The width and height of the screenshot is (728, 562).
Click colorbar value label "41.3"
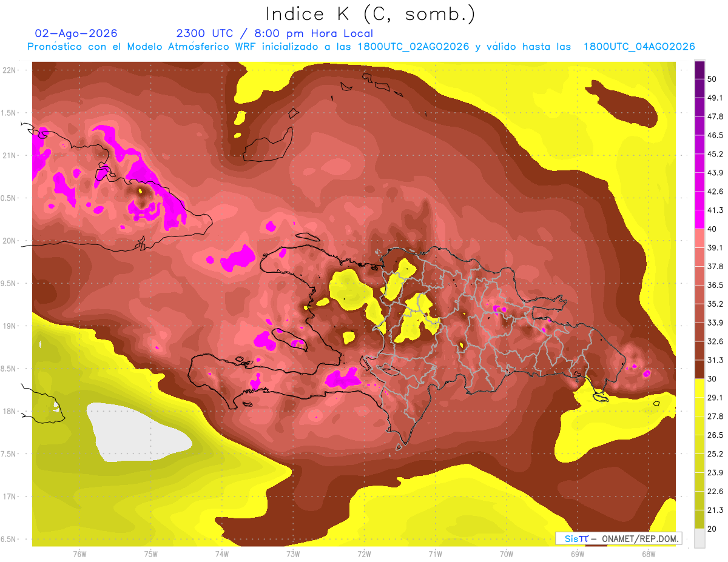point(715,210)
